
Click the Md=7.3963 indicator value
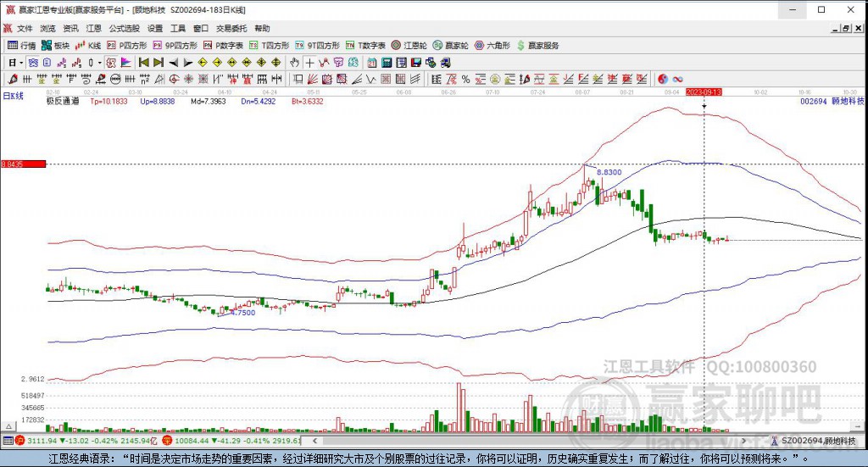[x=209, y=101]
